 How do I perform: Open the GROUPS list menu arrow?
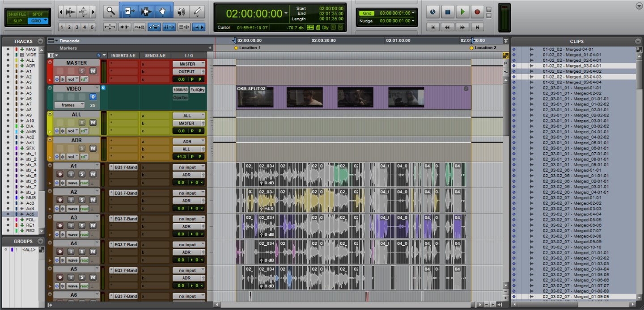coord(41,241)
